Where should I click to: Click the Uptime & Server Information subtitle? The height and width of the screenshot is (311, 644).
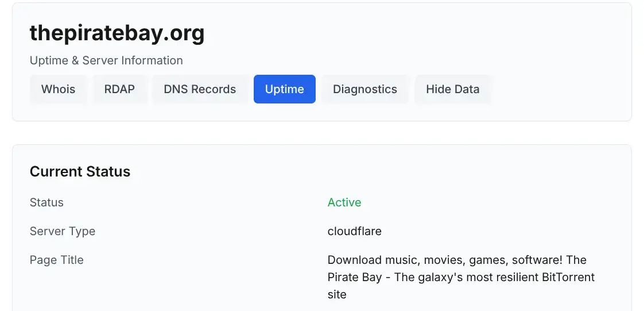tap(106, 60)
